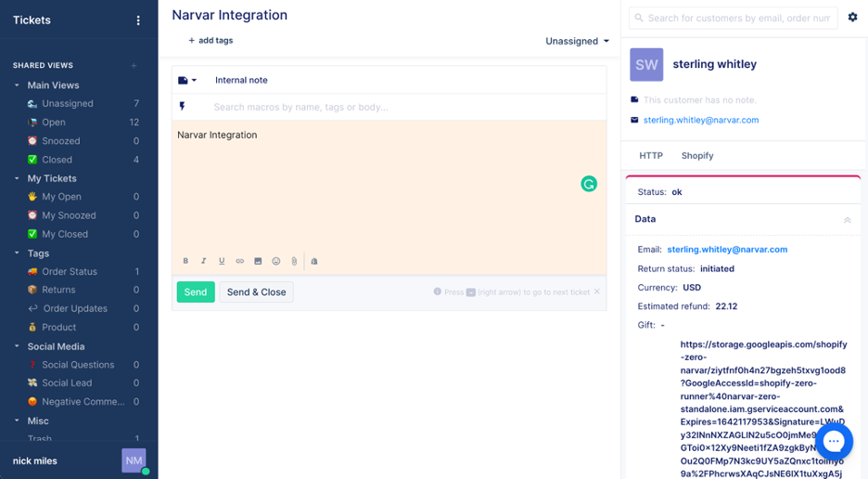Click into the note body text area

(389, 186)
